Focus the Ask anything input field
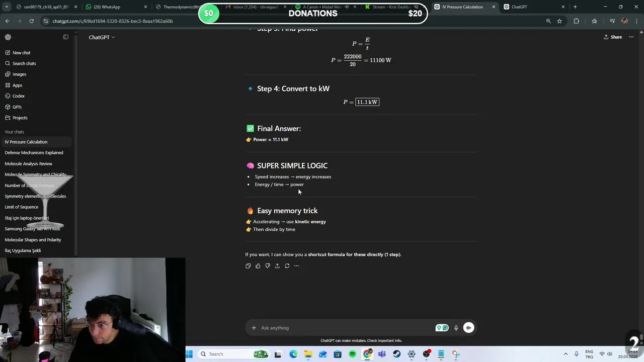Image resolution: width=644 pixels, height=362 pixels. point(347,328)
